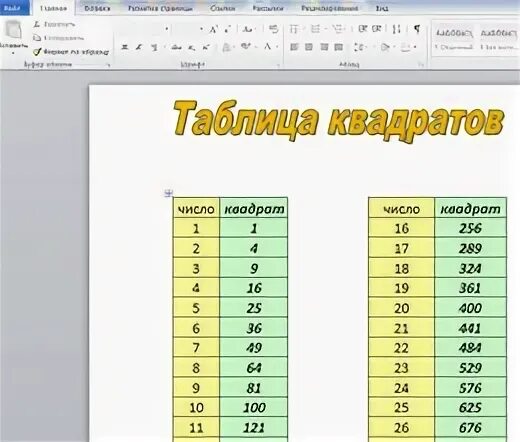Switch to the Вид tab
This screenshot has width=520, height=442.
click(382, 8)
